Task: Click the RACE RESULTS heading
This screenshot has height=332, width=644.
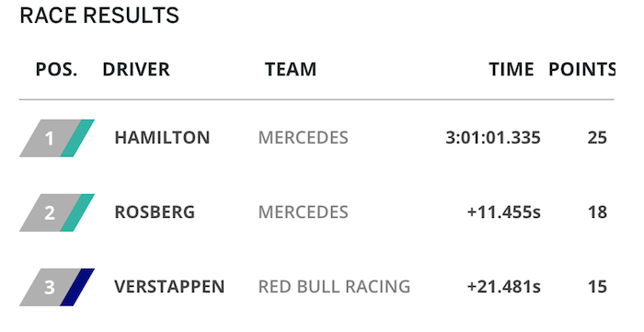Action: pyautogui.click(x=99, y=16)
